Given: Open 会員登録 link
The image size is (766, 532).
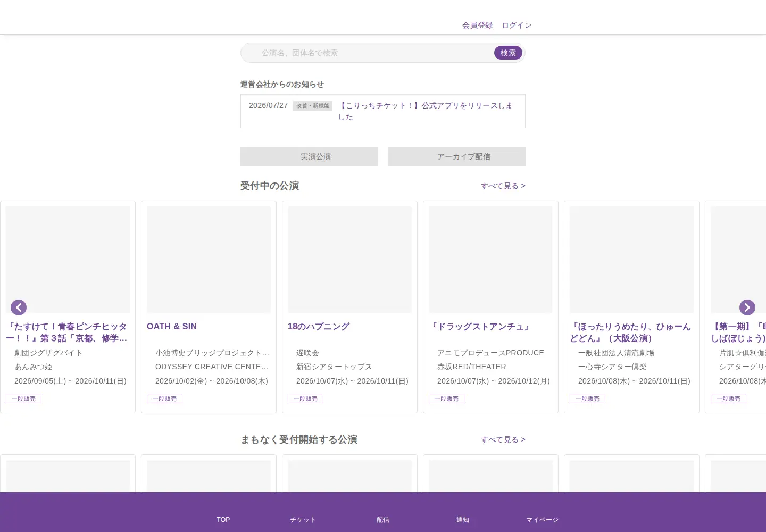Looking at the screenshot, I should (x=477, y=25).
